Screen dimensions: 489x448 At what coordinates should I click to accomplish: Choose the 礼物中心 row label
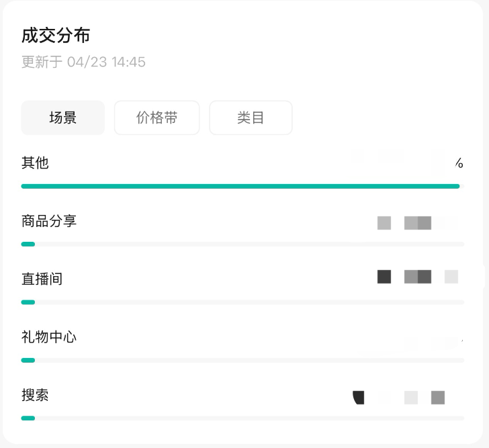49,337
